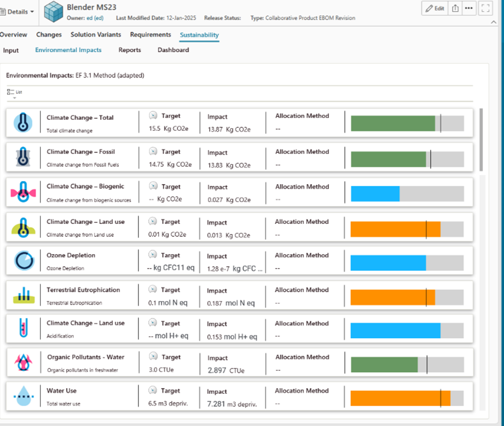Open the owner link ed (ed)
The image size is (504, 426).
[95, 18]
